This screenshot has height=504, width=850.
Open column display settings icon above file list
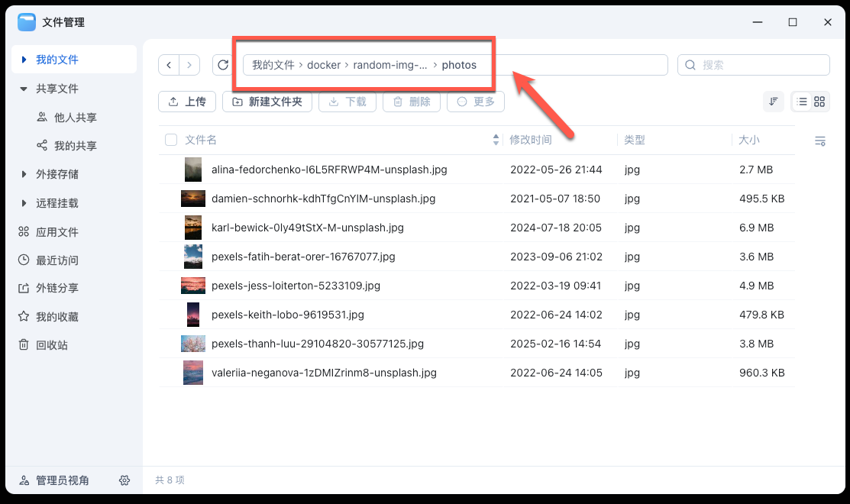tap(820, 141)
